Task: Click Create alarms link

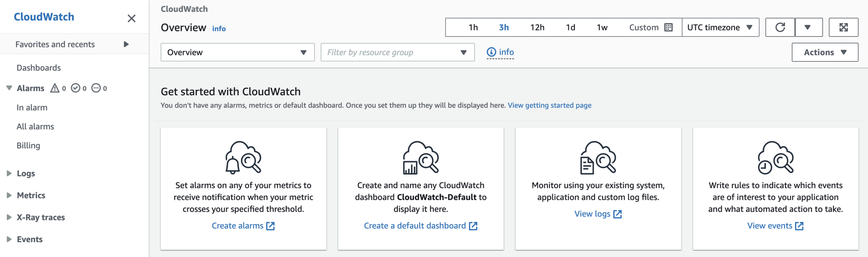Action: point(237,226)
